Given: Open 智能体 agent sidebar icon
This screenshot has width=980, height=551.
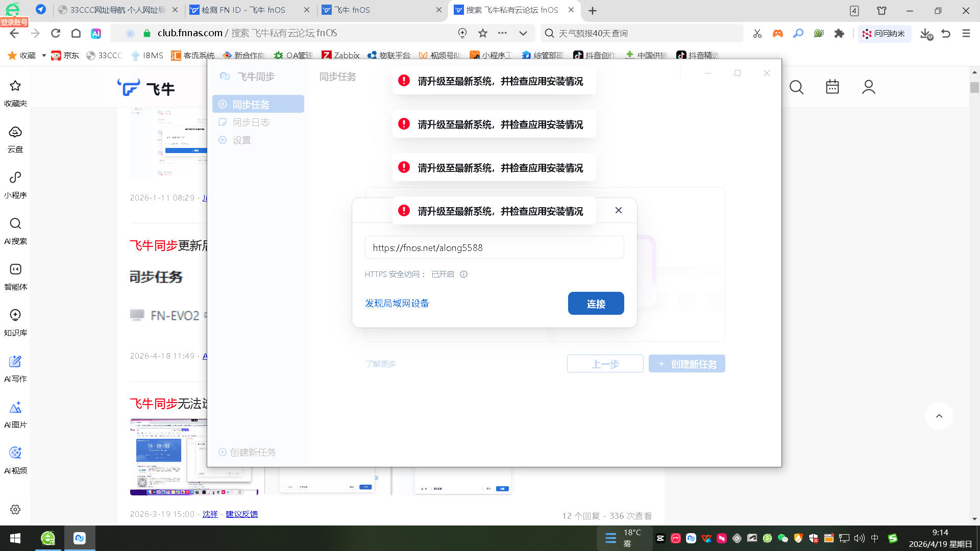Looking at the screenshot, I should [15, 277].
